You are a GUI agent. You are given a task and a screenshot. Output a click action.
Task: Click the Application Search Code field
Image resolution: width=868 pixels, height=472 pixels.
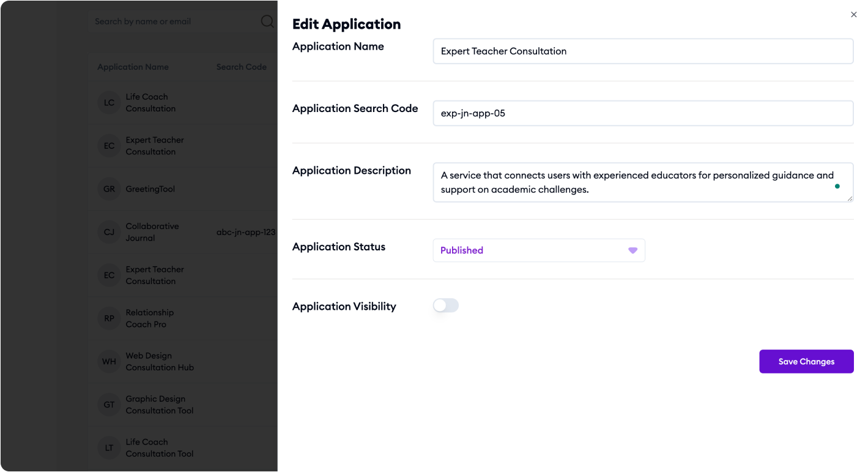(x=643, y=113)
